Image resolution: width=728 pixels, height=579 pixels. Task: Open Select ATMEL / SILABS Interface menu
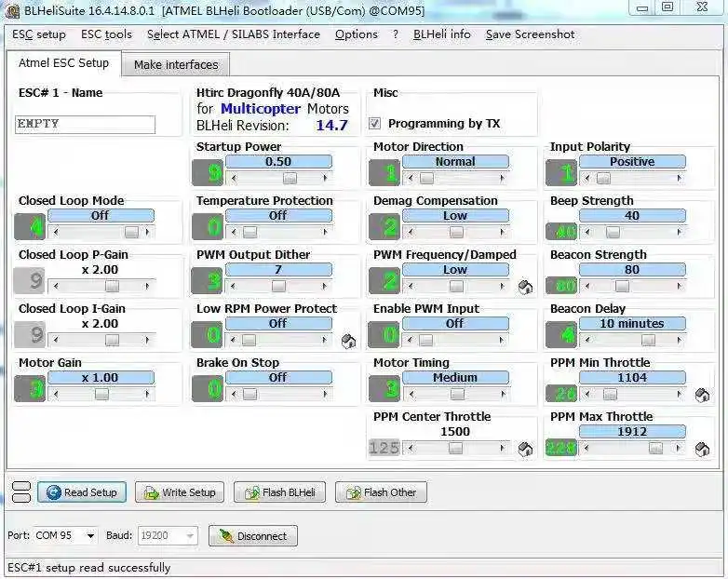(234, 34)
